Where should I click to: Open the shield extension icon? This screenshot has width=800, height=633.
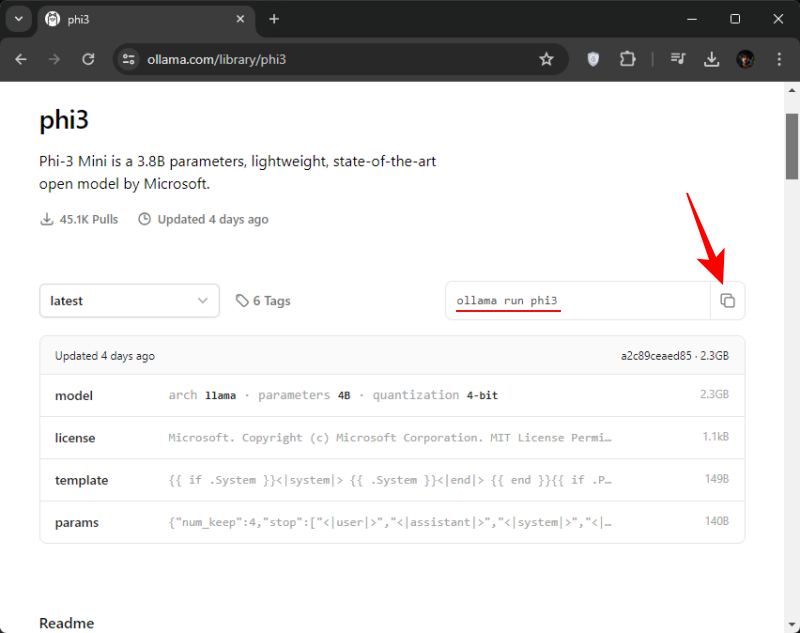pos(593,60)
